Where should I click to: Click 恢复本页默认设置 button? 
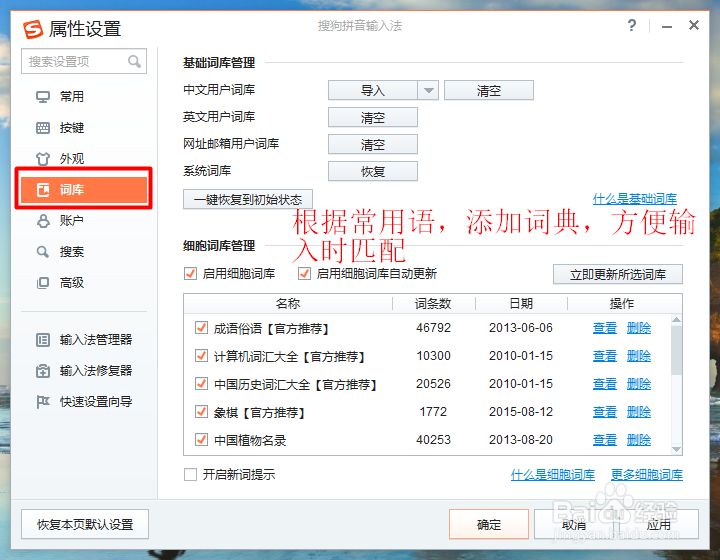click(85, 524)
